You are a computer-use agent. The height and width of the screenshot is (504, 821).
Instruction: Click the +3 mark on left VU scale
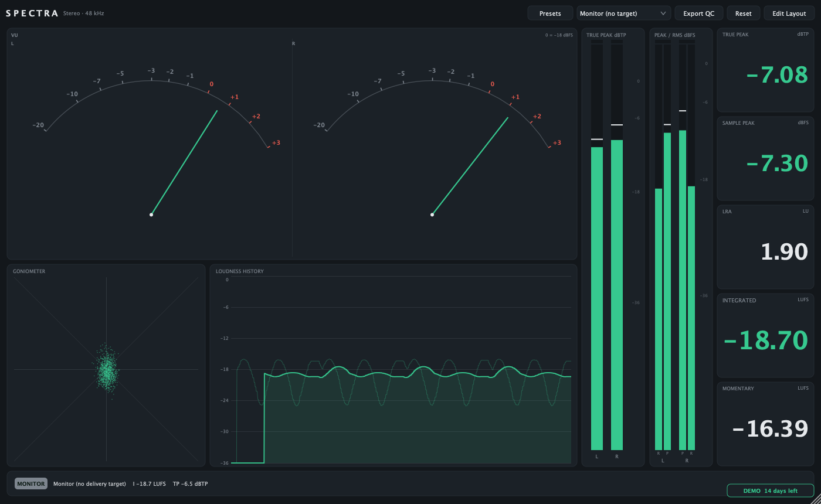[276, 142]
